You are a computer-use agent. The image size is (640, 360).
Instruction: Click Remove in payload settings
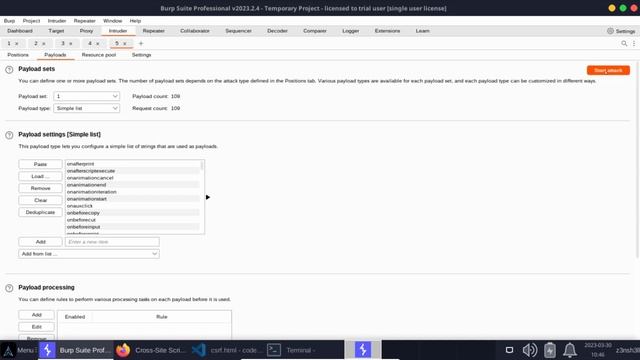point(40,188)
